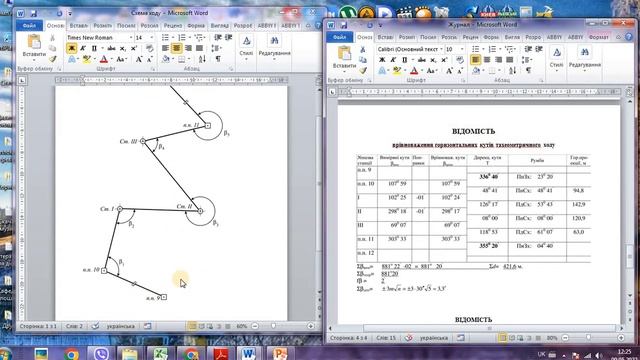Justify text in the Схема ходу window
This screenshot has height=360, width=640.
(x=199, y=49)
